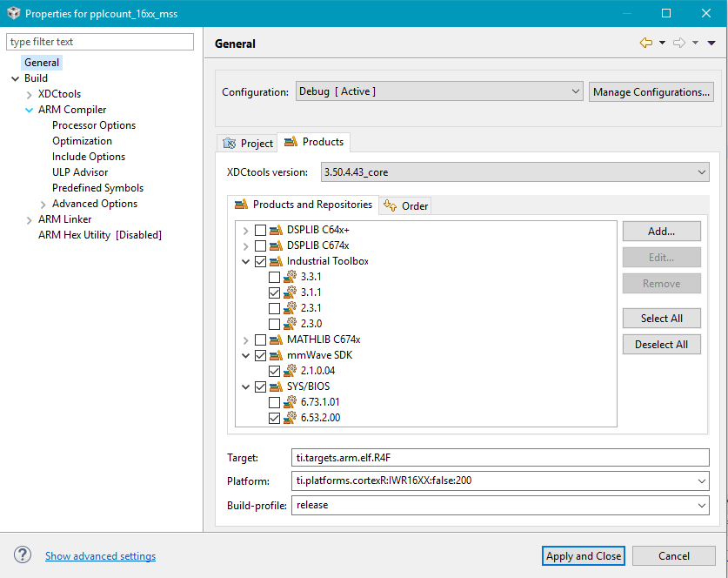Click the SYS/BIOS product icon
This screenshot has height=578, width=728.
(x=276, y=386)
